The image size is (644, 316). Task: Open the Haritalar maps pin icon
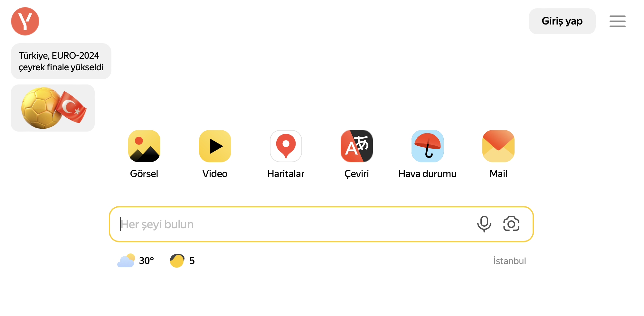coord(286,146)
